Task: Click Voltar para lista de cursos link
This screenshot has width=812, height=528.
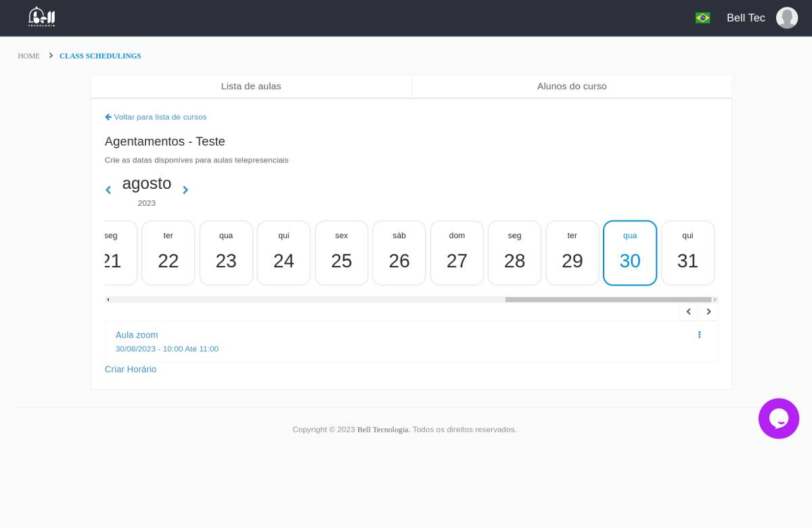Action: [156, 117]
